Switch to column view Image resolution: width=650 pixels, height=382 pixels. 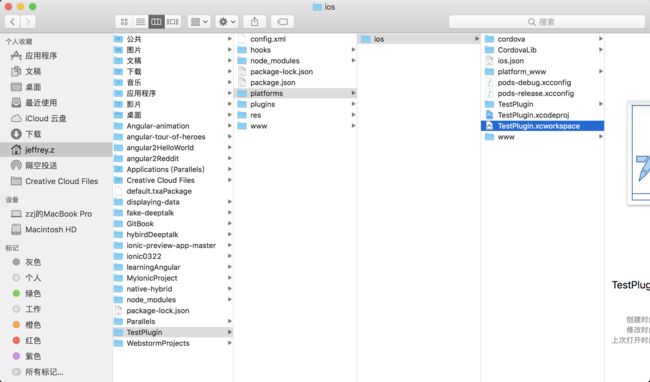(x=156, y=22)
